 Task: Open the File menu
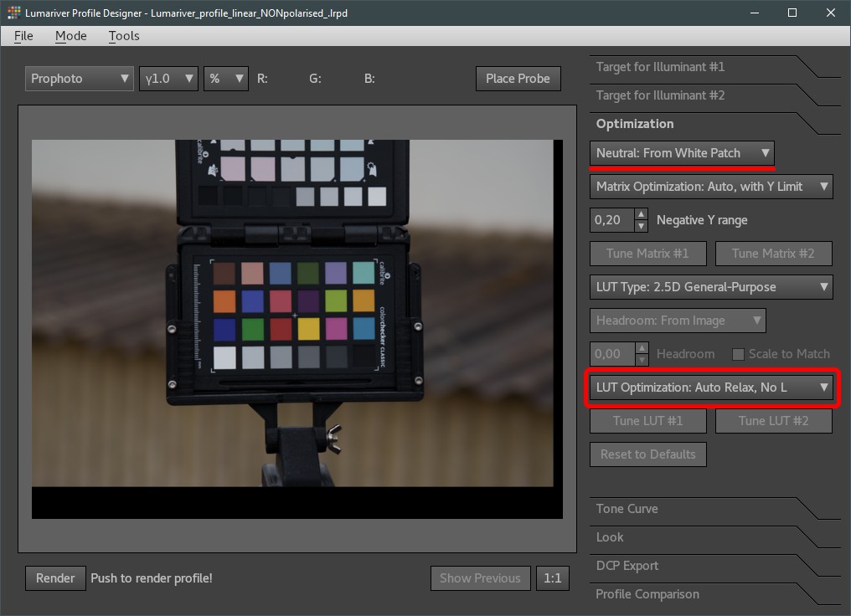tap(23, 36)
